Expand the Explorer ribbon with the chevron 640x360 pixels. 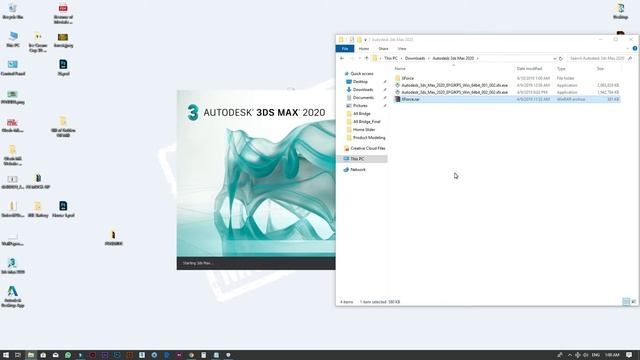[x=627, y=49]
